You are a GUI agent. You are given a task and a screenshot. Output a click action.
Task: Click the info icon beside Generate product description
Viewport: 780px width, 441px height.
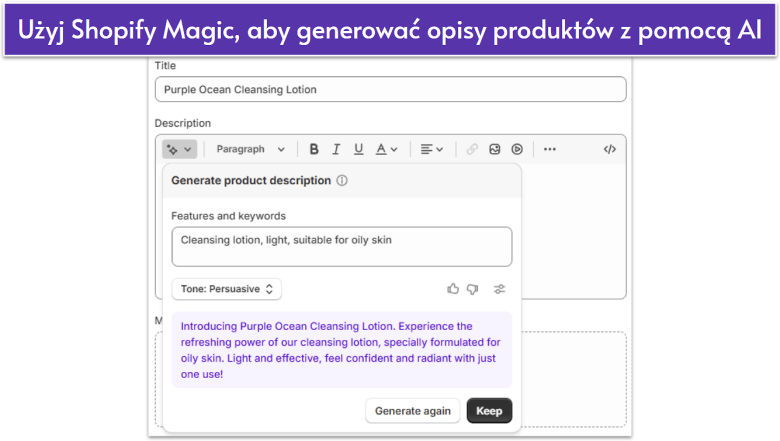342,180
